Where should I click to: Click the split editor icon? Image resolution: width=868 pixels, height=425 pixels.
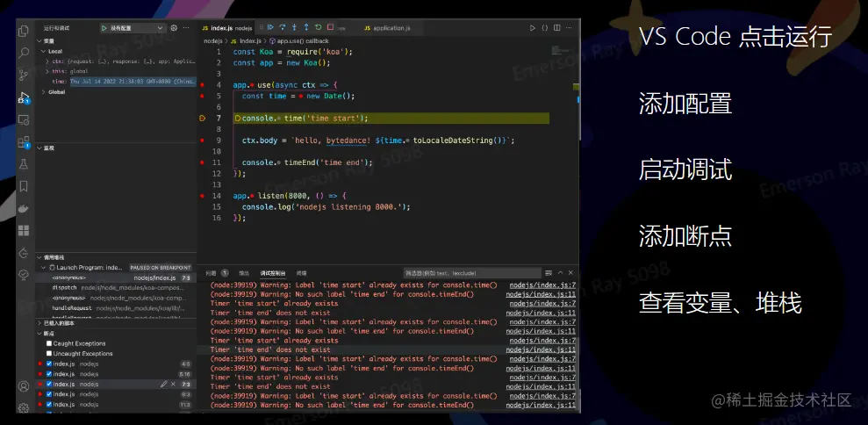[x=557, y=28]
